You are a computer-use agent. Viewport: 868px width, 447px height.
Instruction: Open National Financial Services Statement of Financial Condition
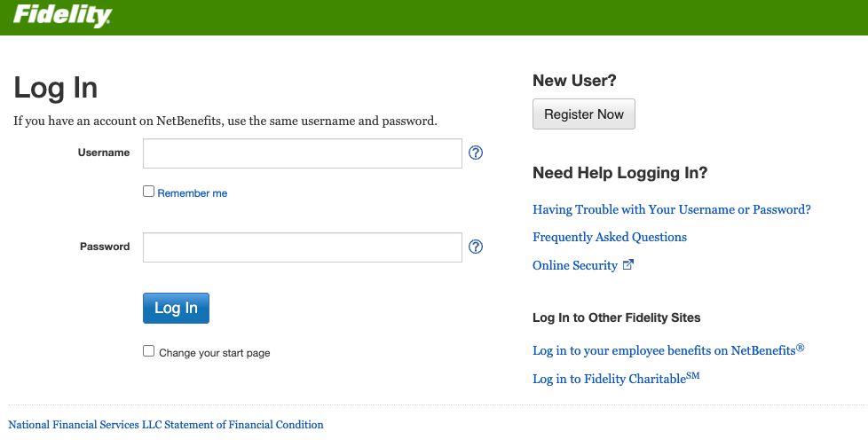coord(165,425)
